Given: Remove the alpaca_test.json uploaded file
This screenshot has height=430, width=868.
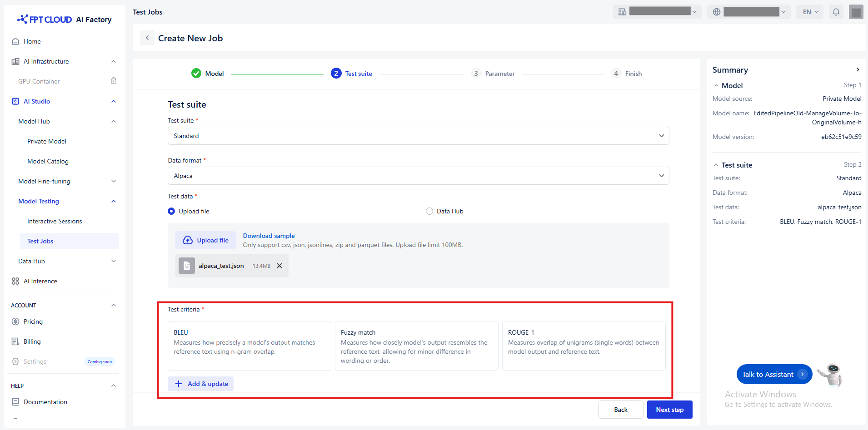Looking at the screenshot, I should 279,266.
